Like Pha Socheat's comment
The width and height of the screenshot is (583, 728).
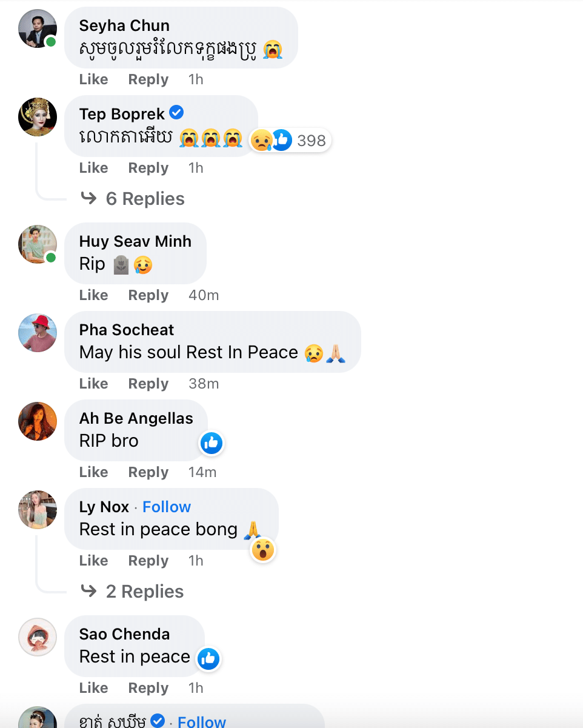[93, 384]
